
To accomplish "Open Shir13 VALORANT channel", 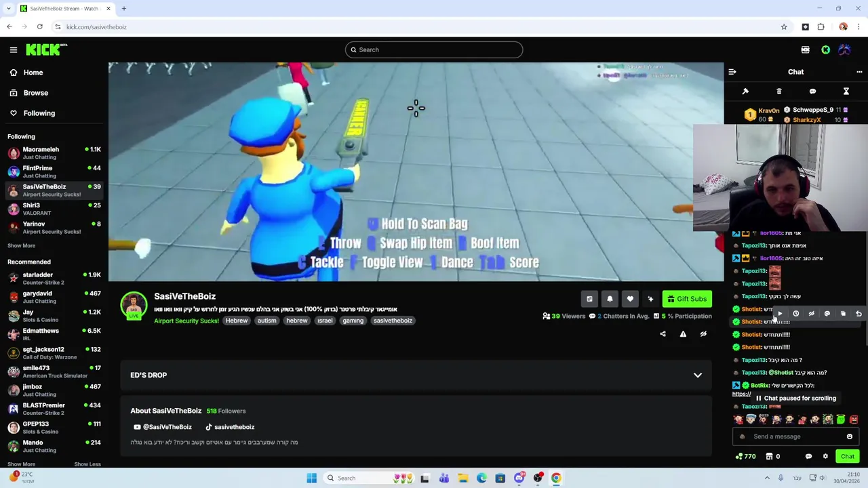I will (54, 209).
